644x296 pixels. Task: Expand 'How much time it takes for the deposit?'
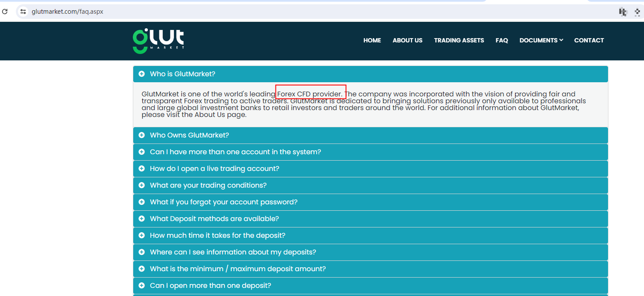click(371, 236)
